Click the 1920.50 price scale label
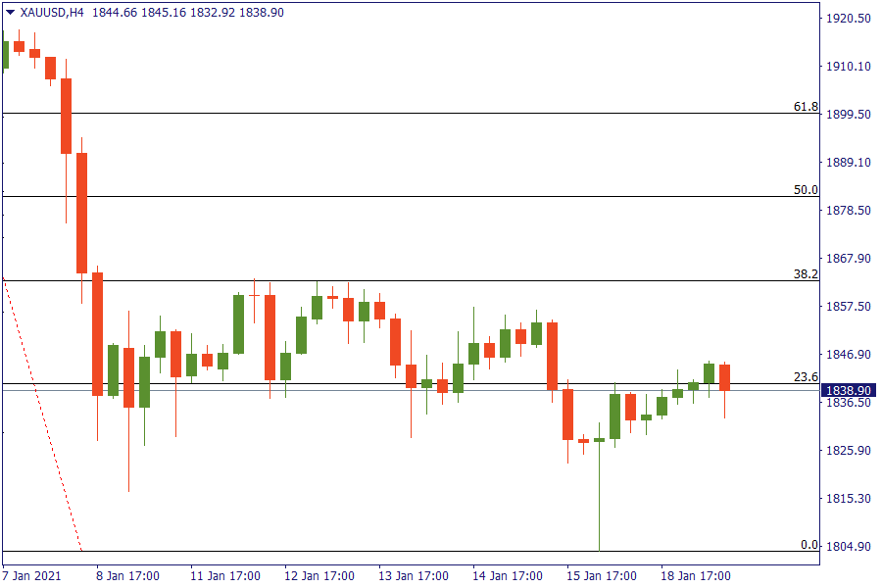882x588 pixels. pyautogui.click(x=849, y=19)
